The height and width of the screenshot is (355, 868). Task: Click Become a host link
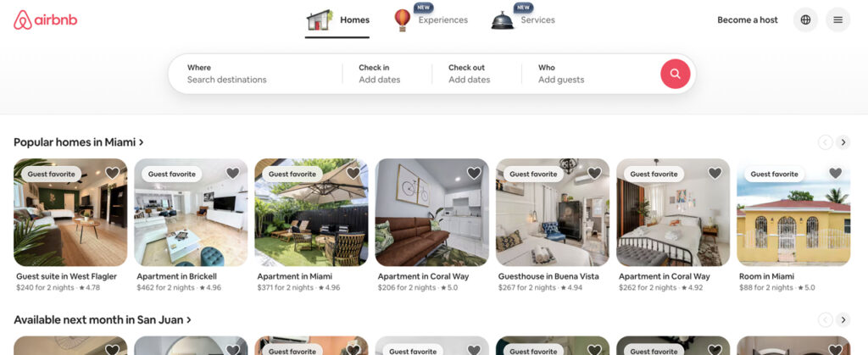748,19
